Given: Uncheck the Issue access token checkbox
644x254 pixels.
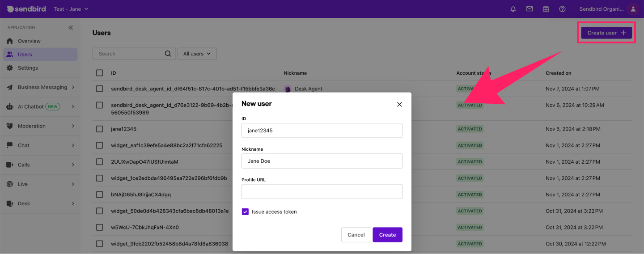Looking at the screenshot, I should (x=245, y=212).
